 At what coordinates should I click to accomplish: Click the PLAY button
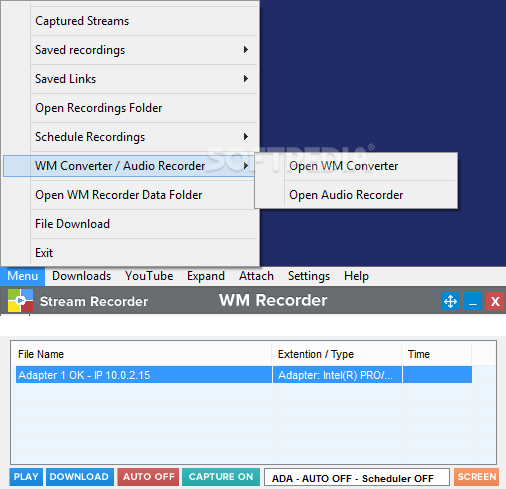coord(26,477)
